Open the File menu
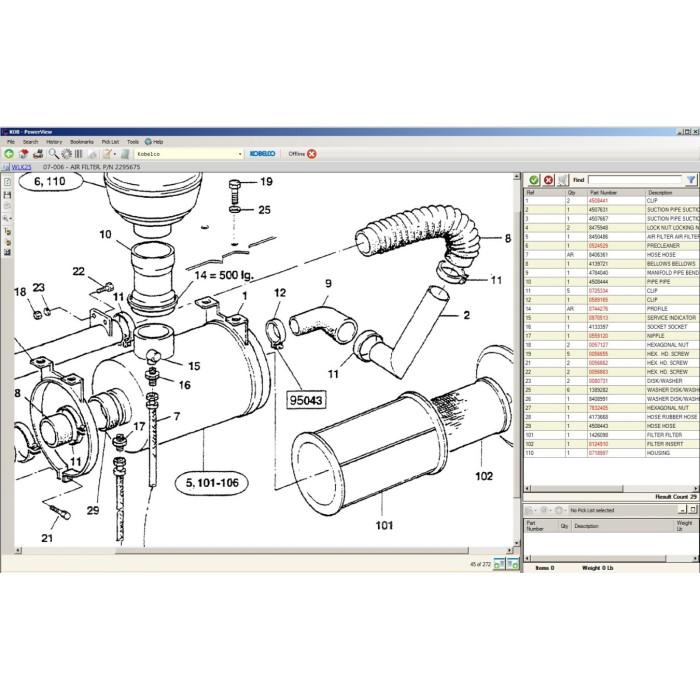The width and height of the screenshot is (700, 700). [11, 142]
